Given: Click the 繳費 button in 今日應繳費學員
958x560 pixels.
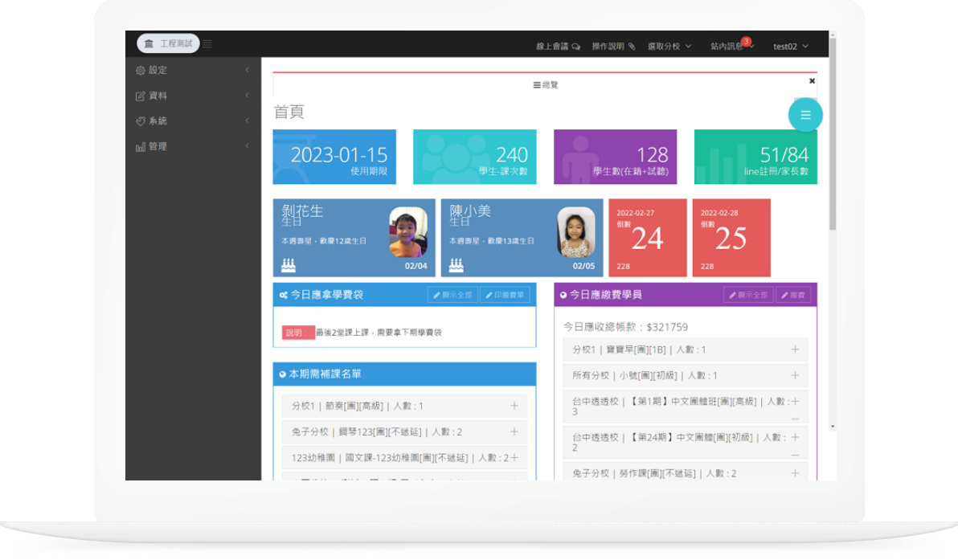Looking at the screenshot, I should coord(793,295).
